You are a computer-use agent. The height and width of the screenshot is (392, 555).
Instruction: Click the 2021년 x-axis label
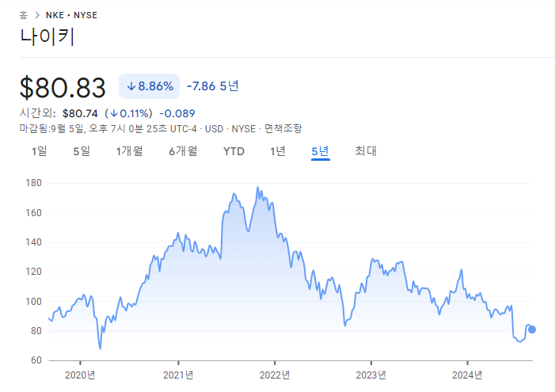(178, 375)
